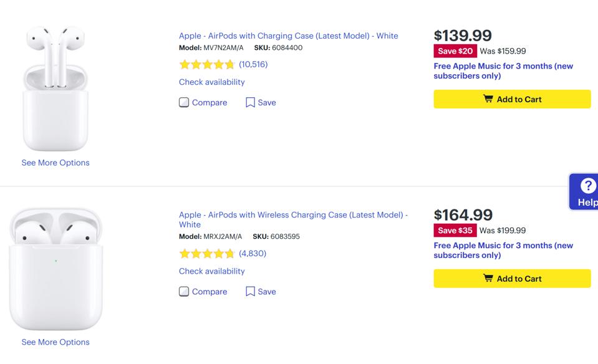Image resolution: width=598 pixels, height=364 pixels.
Task: Click Add to Cart for the $139.99 AirPods
Action: (x=511, y=99)
